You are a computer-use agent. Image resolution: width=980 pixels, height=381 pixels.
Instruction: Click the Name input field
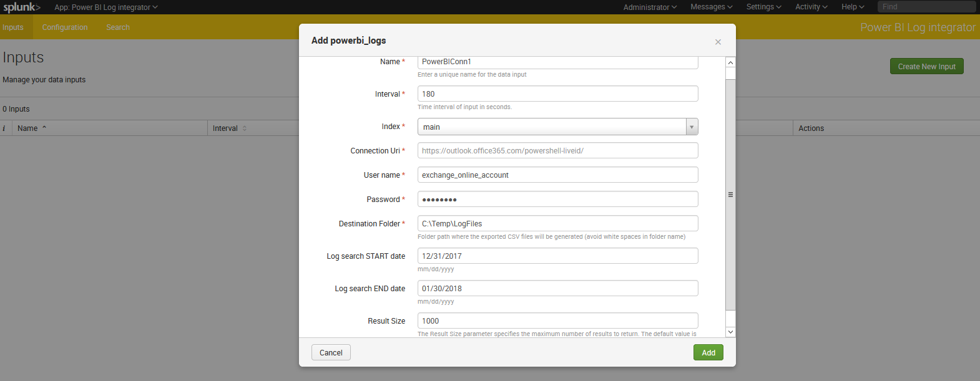coord(557,62)
